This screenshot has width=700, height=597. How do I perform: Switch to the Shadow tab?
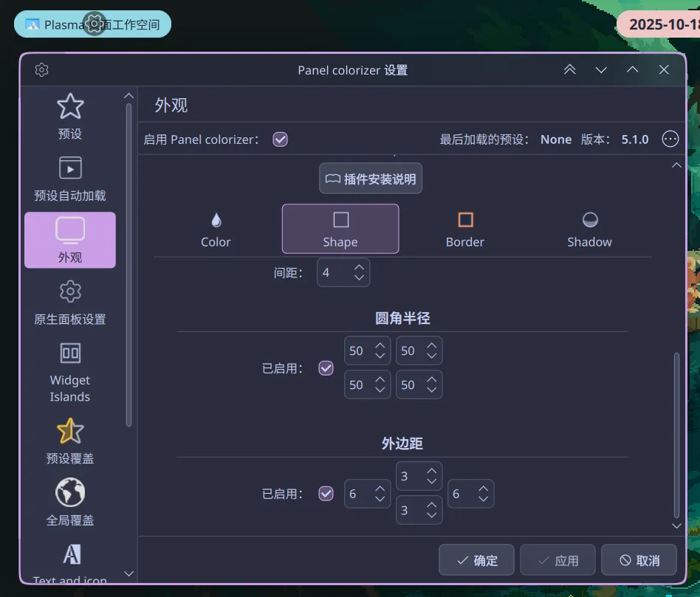[589, 229]
